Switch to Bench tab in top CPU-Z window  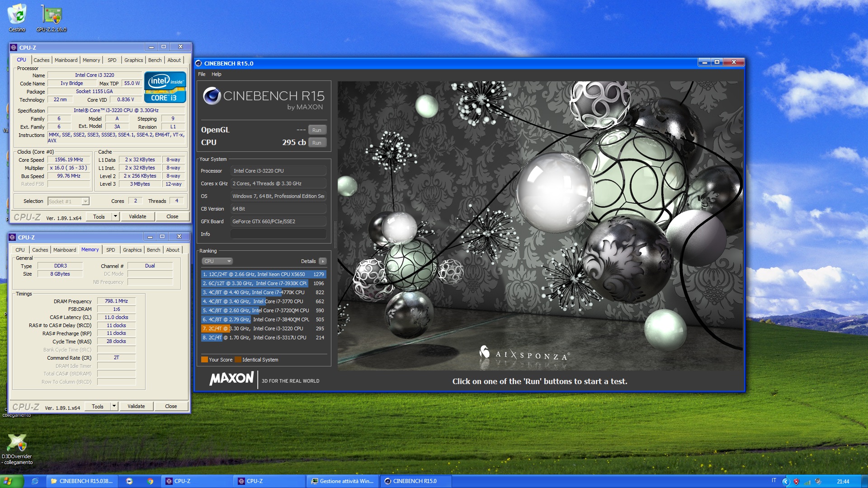(x=155, y=60)
